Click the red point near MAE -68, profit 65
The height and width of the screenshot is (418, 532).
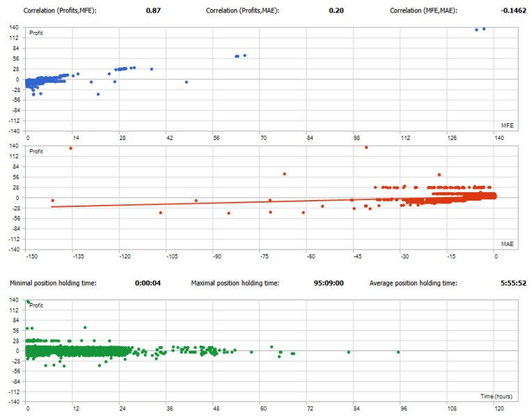(284, 174)
